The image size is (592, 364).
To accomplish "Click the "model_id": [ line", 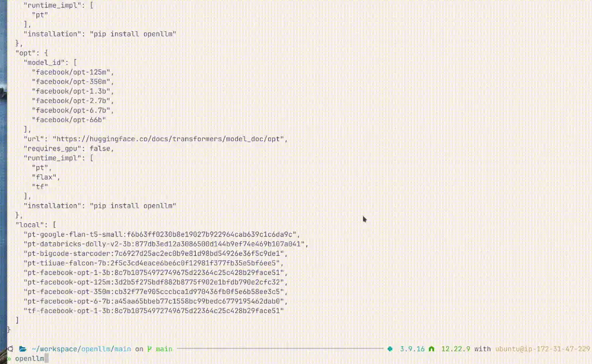I will click(50, 62).
